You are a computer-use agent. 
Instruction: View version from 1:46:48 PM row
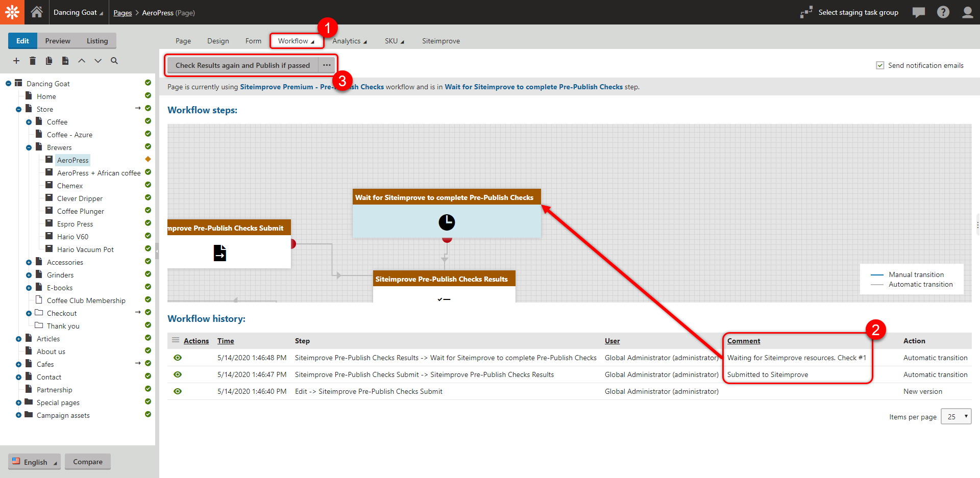click(178, 358)
